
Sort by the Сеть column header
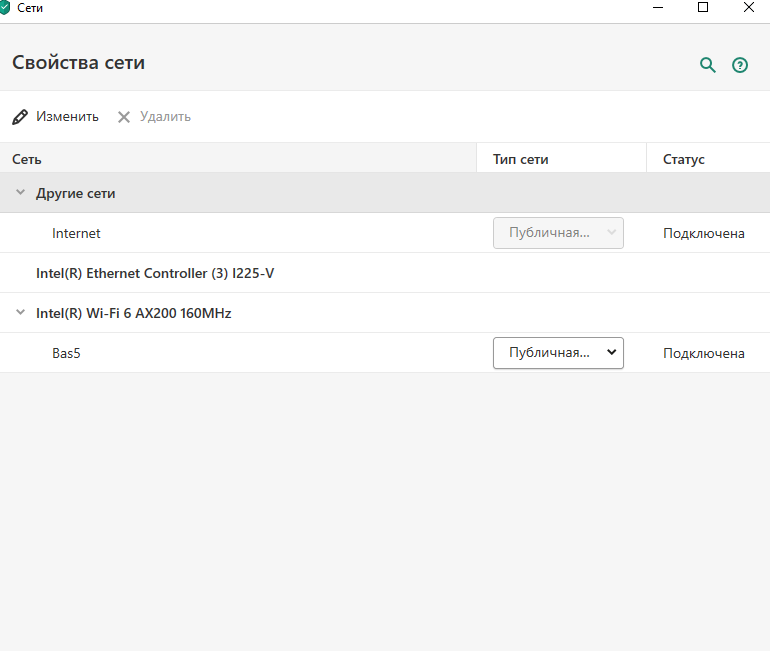pos(238,159)
